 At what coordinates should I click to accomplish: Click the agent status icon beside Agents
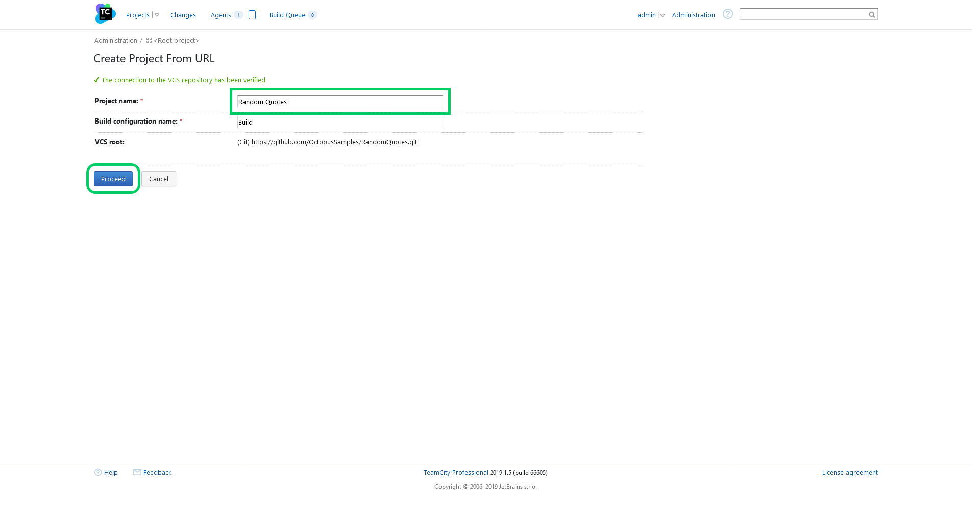tap(252, 15)
